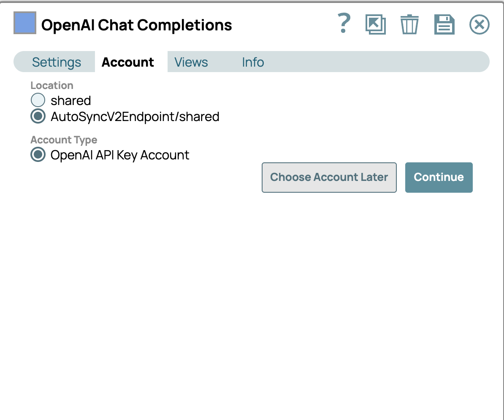Click the Continue button
504x420 pixels.
[439, 177]
